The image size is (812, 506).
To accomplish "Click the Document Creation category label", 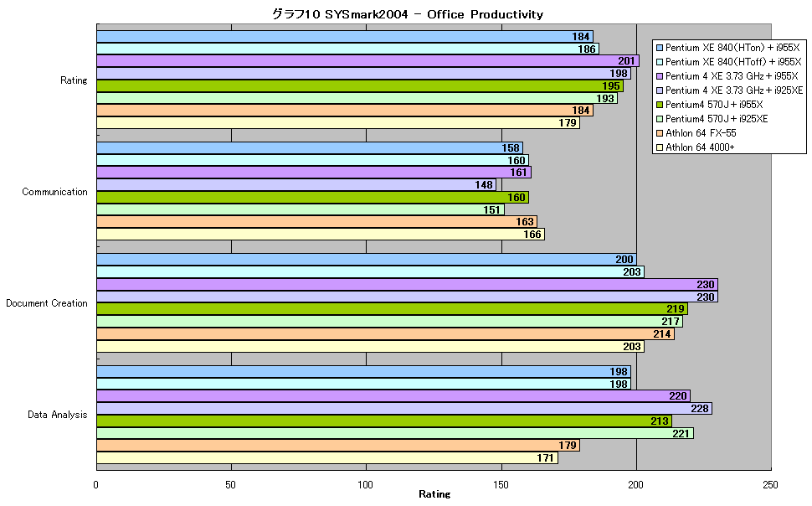I will (47, 303).
